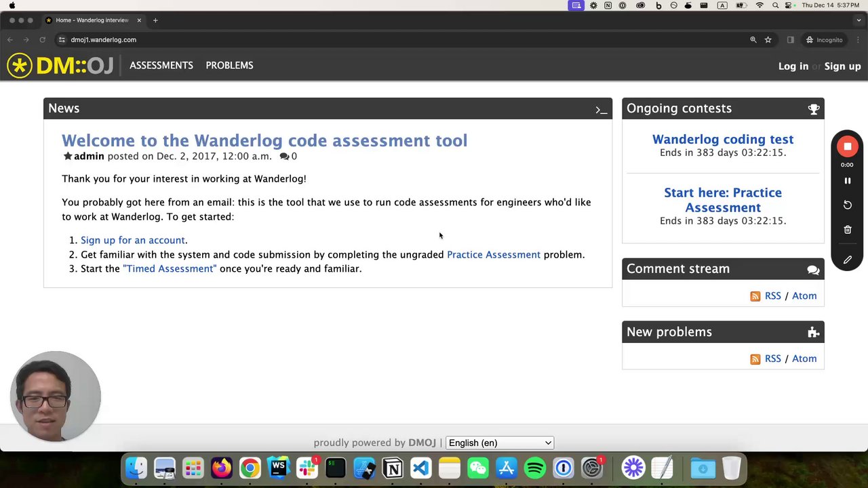868x488 pixels.
Task: Click the terminal icon in News header
Action: tap(601, 109)
